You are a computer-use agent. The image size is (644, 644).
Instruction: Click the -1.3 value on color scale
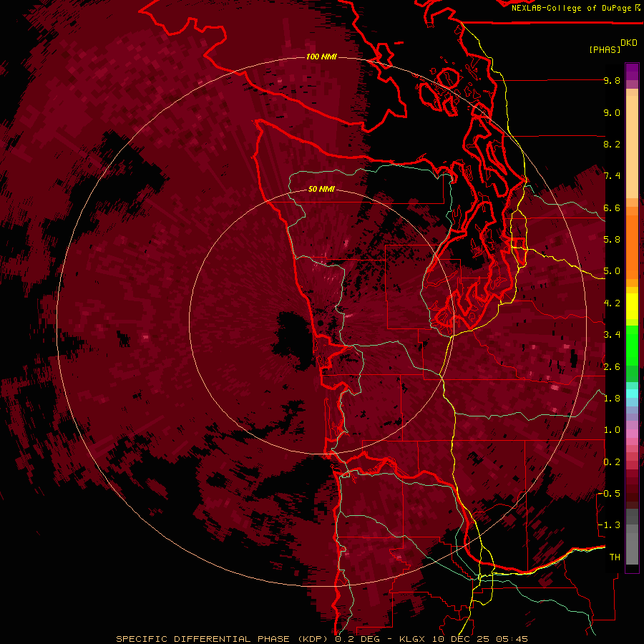[609, 525]
